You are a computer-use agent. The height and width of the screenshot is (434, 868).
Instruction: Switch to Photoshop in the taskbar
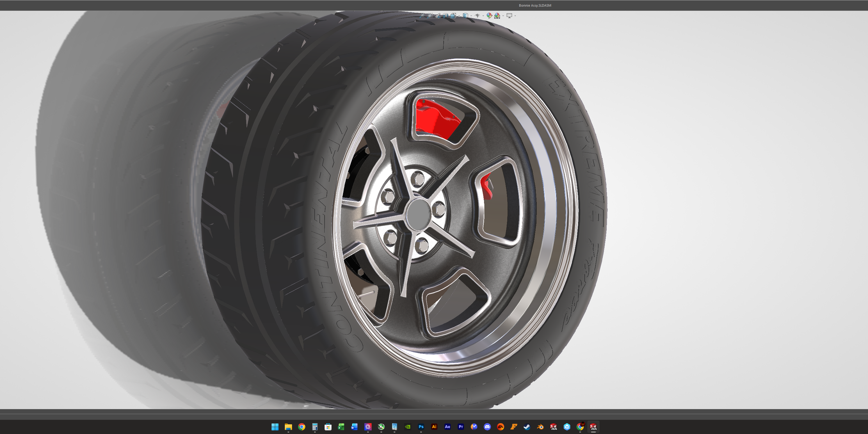click(421, 427)
